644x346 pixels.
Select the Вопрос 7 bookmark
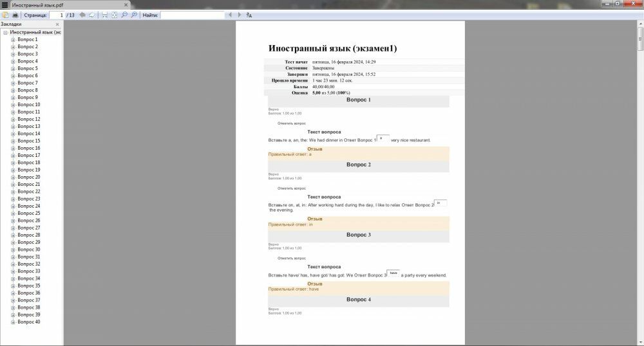click(28, 83)
